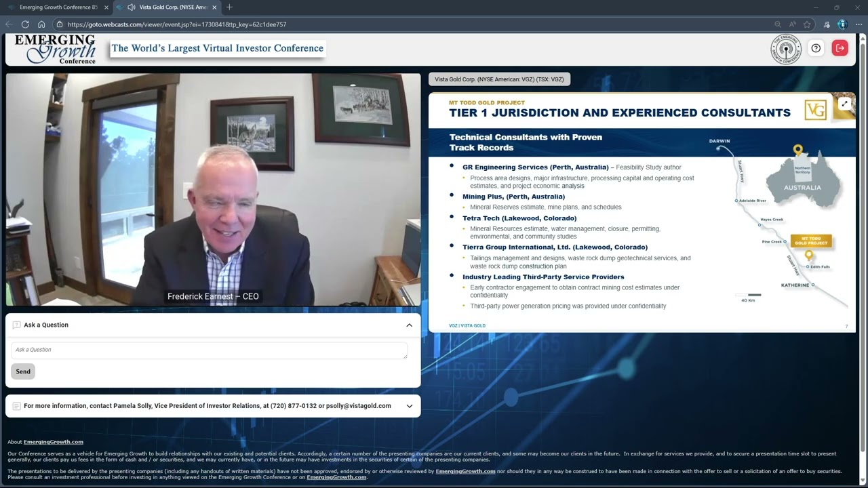Click the red exit webcast button
868x488 pixels.
point(840,48)
